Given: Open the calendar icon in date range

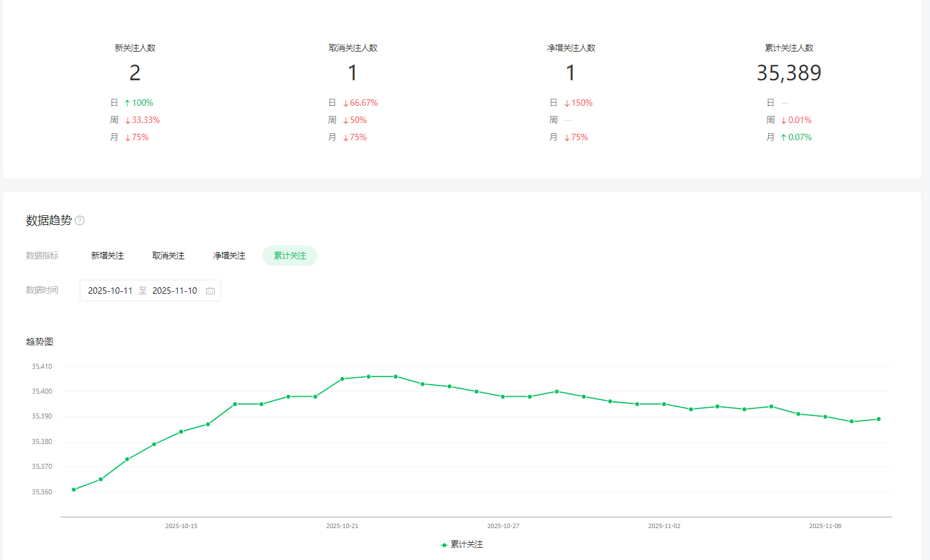Looking at the screenshot, I should coord(210,291).
